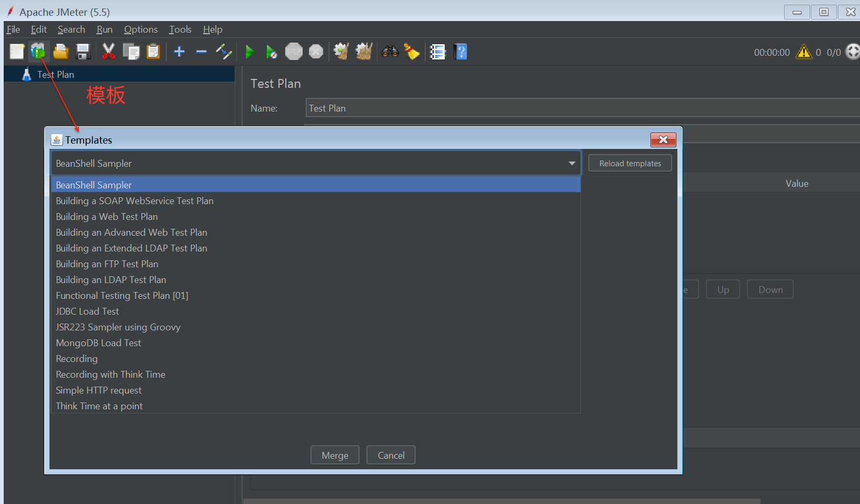
Task: Select the Test Plan tree node
Action: point(55,75)
